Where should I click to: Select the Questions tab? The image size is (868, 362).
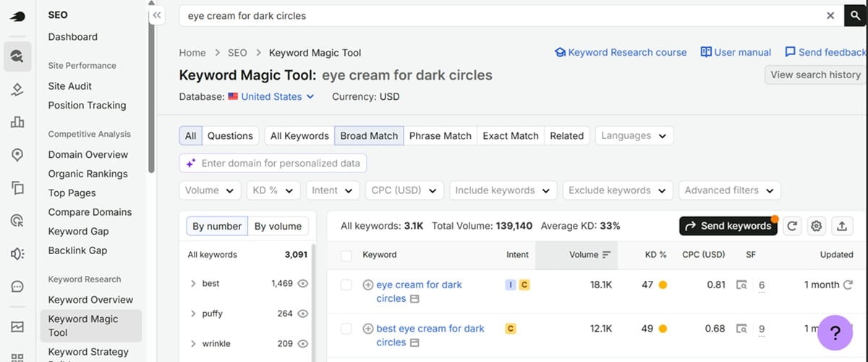pyautogui.click(x=230, y=135)
